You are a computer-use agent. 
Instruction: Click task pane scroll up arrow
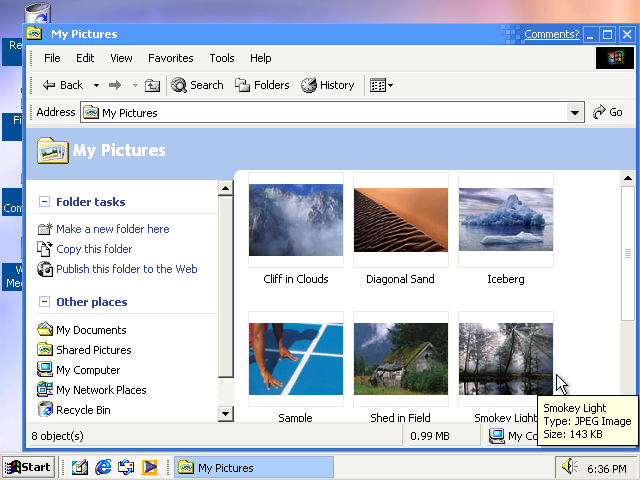(225, 188)
